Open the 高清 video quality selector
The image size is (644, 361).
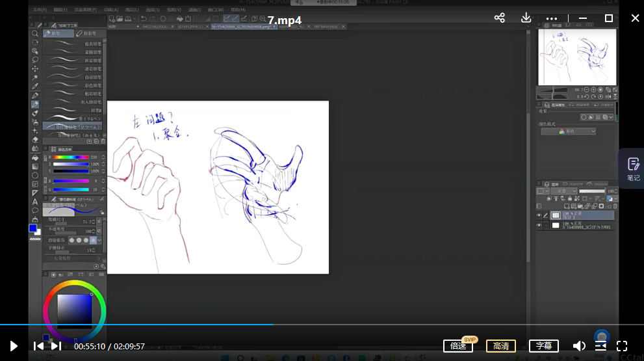pyautogui.click(x=500, y=346)
